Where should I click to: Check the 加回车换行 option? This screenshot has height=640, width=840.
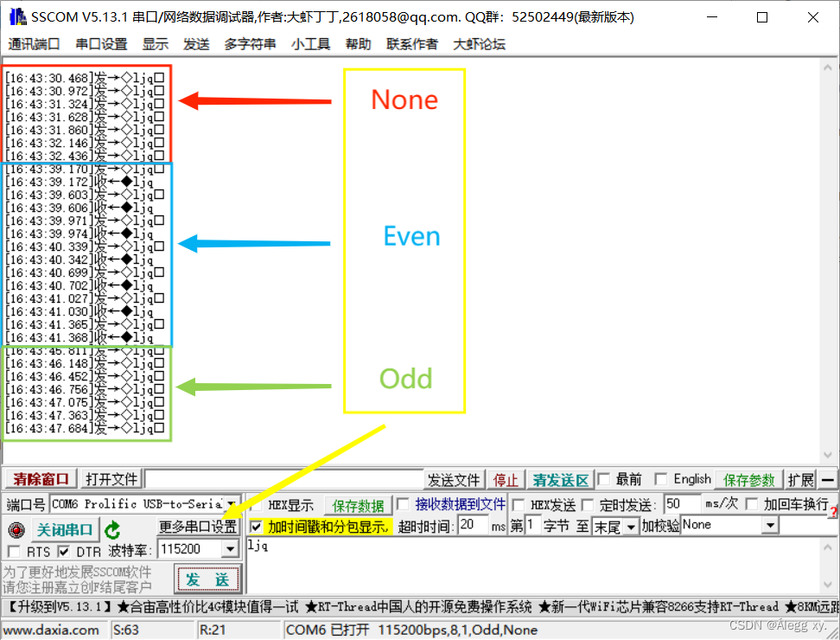coord(753,504)
